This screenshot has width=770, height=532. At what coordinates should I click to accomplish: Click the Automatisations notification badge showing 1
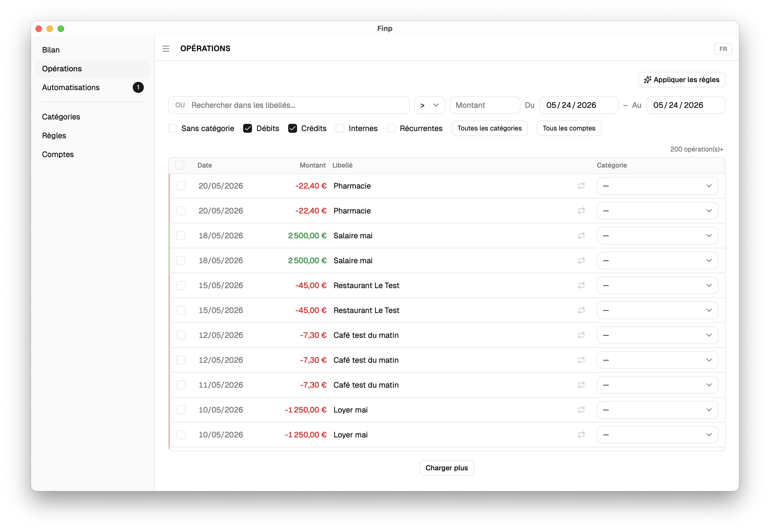138,87
